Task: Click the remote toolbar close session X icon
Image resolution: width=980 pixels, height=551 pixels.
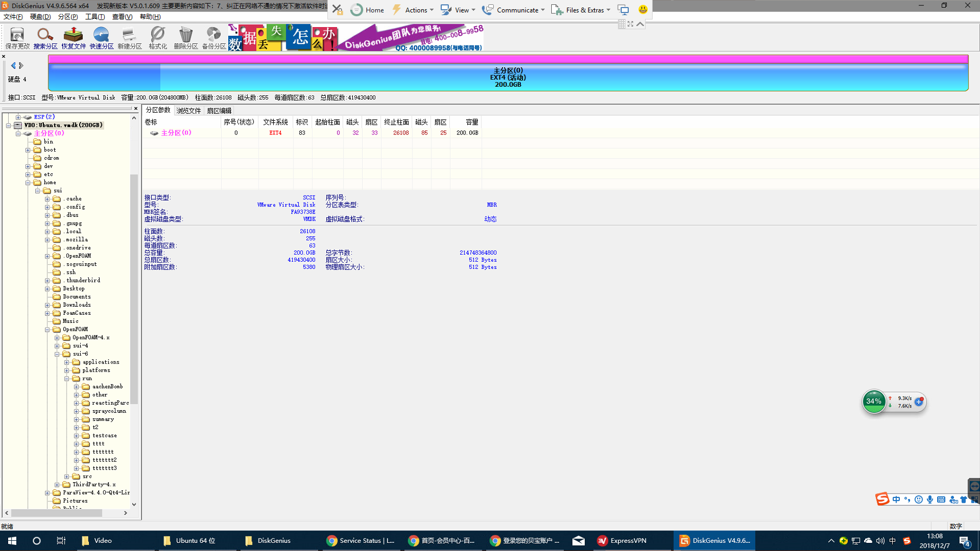Action: pos(337,10)
